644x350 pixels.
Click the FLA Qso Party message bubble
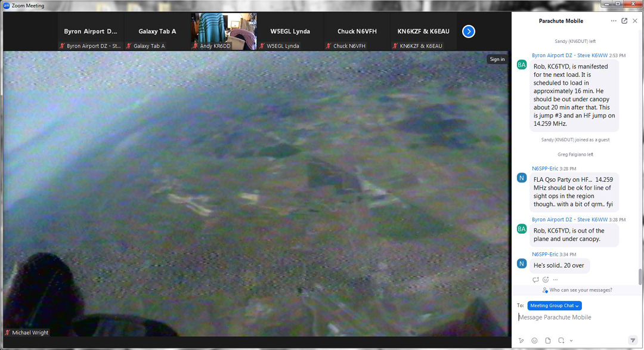click(574, 192)
